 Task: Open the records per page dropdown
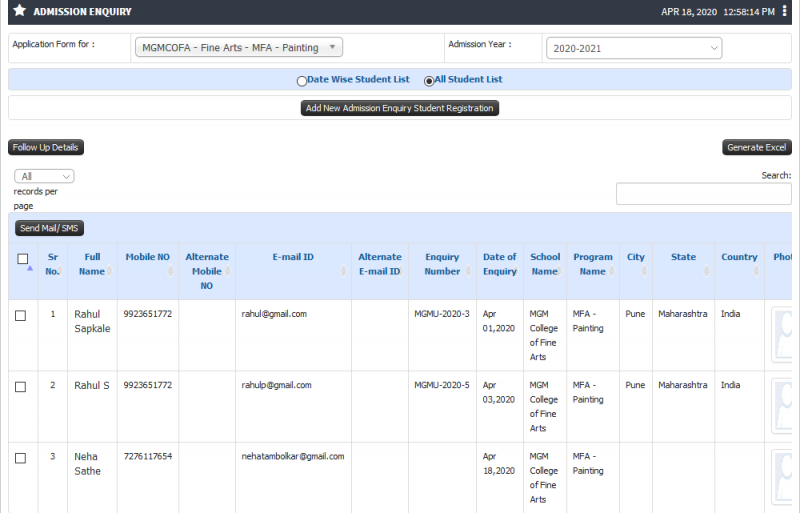(44, 176)
